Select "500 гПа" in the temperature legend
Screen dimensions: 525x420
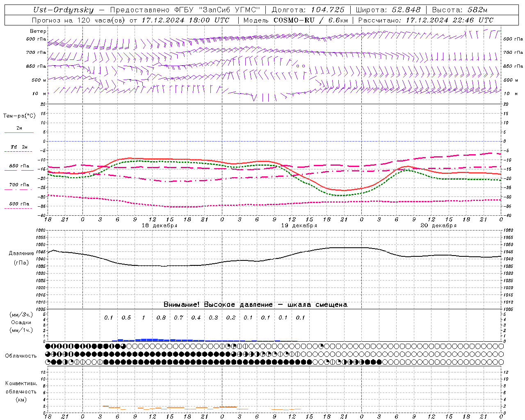[x=19, y=204]
